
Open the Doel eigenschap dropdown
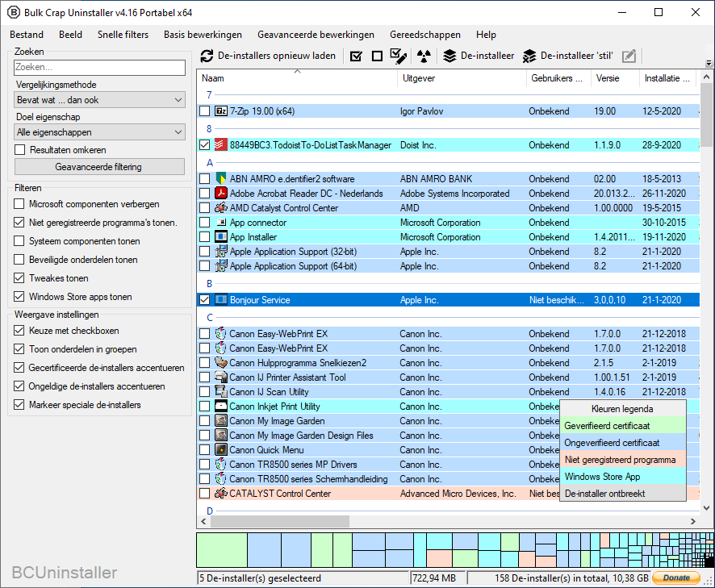coord(99,132)
